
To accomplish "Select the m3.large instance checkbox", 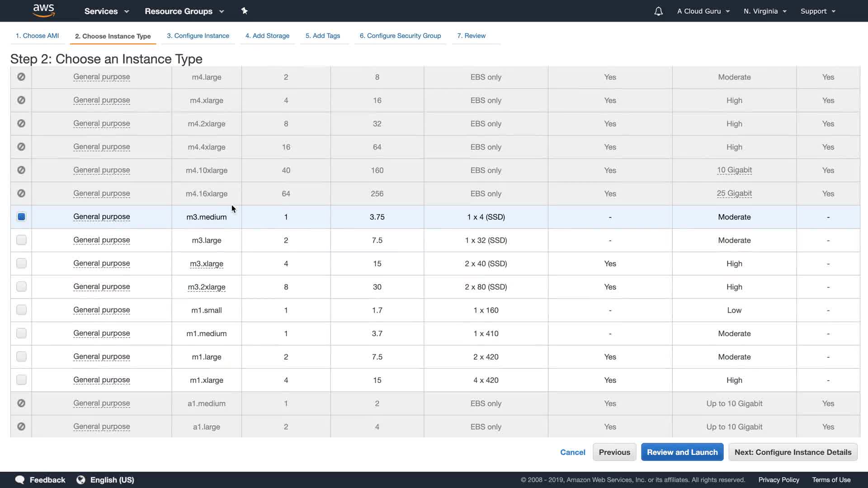I will click(21, 240).
